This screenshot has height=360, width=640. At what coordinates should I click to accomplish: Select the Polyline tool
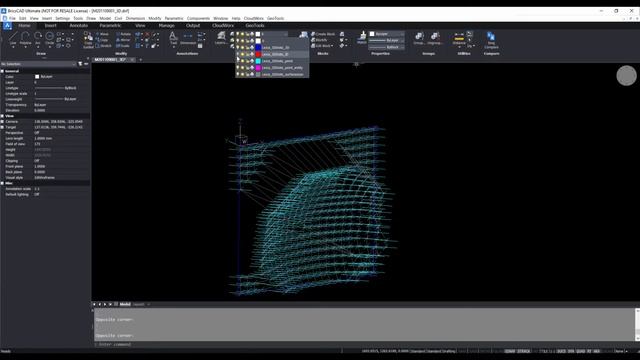pyautogui.click(x=25, y=38)
